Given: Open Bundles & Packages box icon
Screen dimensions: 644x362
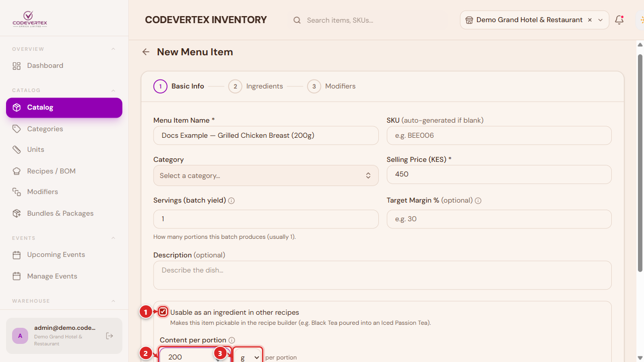Looking at the screenshot, I should [17, 214].
